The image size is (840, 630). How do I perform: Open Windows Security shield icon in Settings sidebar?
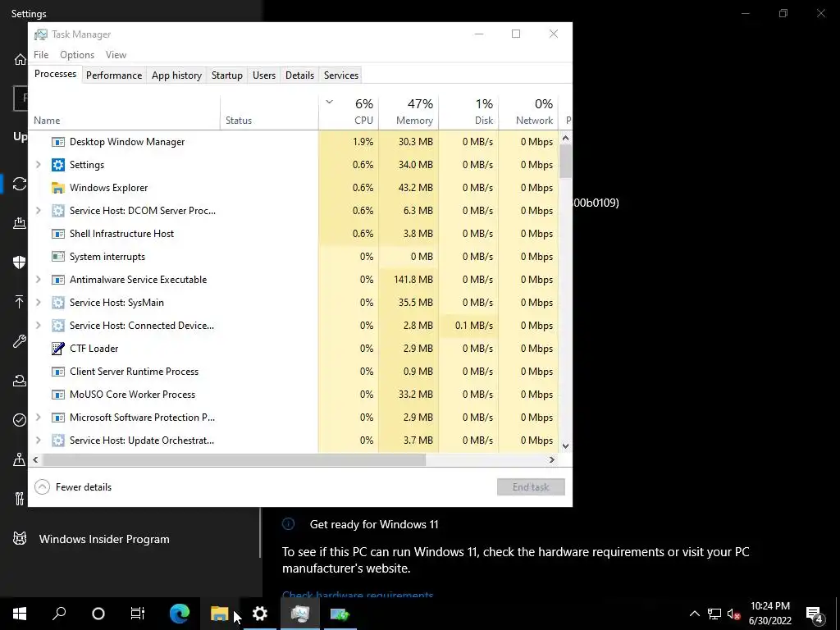point(20,262)
